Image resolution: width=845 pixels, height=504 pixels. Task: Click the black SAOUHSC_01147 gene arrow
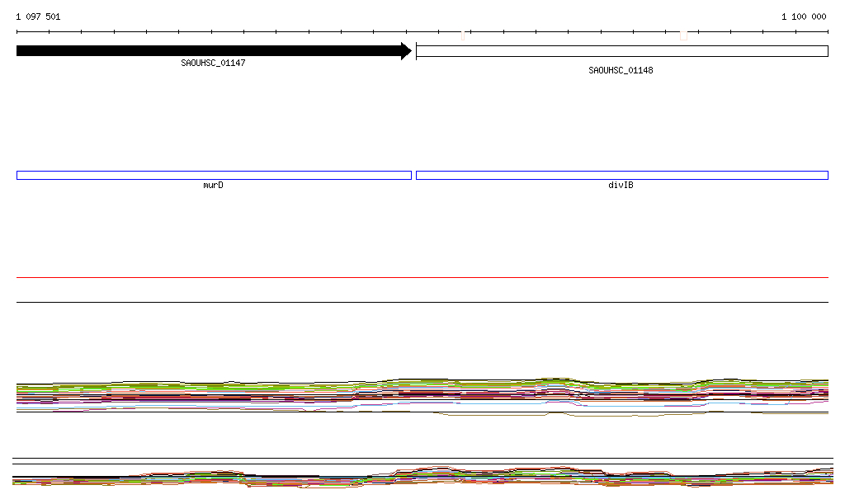click(206, 51)
